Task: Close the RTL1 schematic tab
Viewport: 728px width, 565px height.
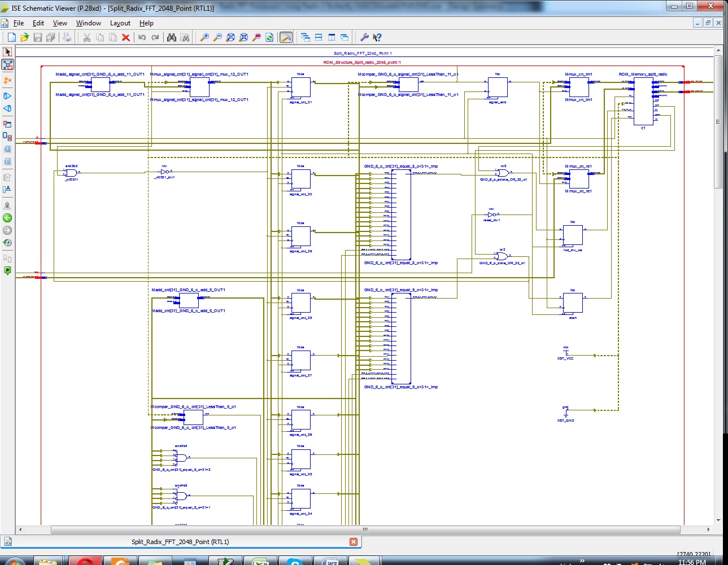Action: pyautogui.click(x=354, y=542)
